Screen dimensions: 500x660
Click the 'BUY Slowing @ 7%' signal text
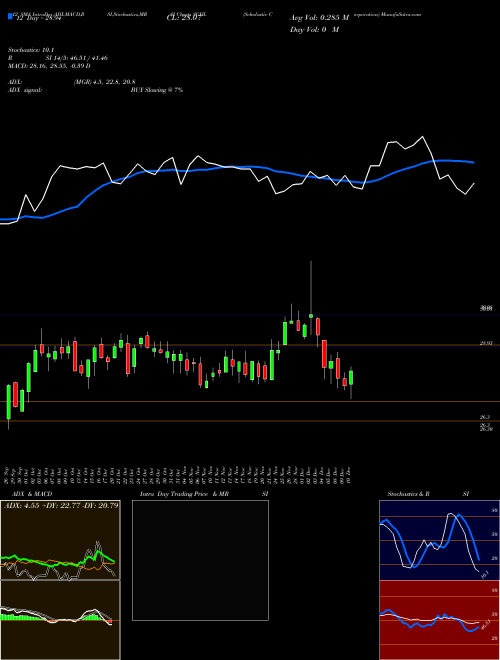(x=157, y=90)
